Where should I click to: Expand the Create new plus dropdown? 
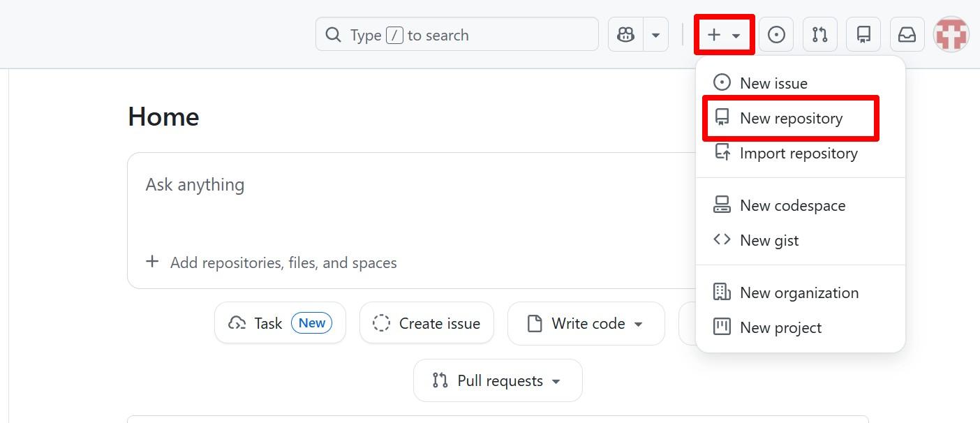click(x=724, y=35)
